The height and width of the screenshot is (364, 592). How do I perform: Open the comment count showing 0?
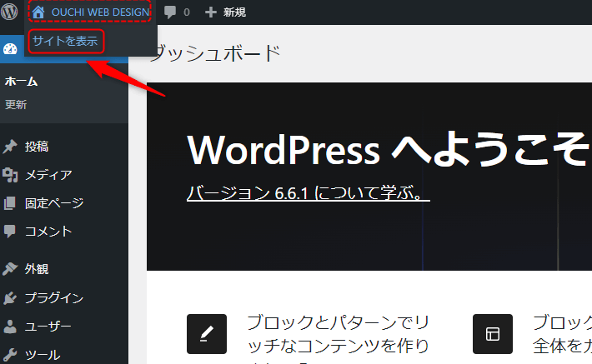point(187,12)
